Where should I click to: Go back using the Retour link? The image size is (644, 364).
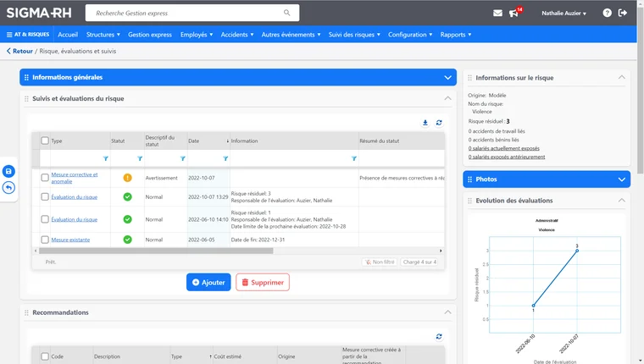(x=19, y=51)
